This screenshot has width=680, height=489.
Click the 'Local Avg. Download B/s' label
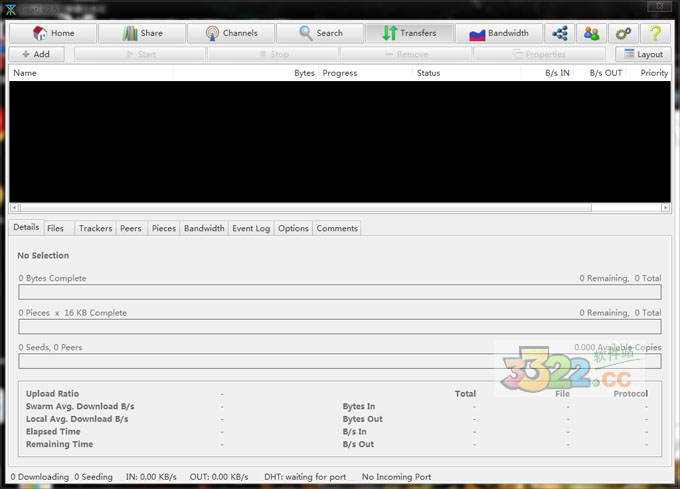pyautogui.click(x=77, y=419)
